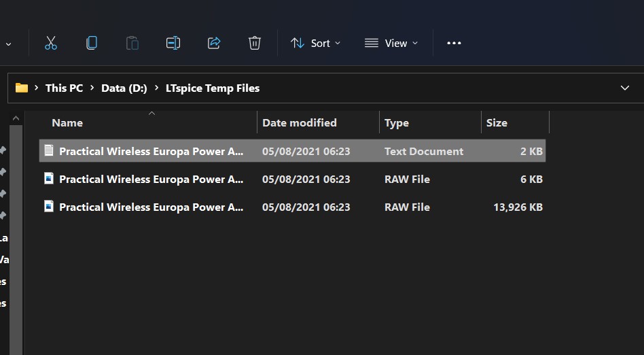
Task: Sort by Name column header
Action: point(67,122)
